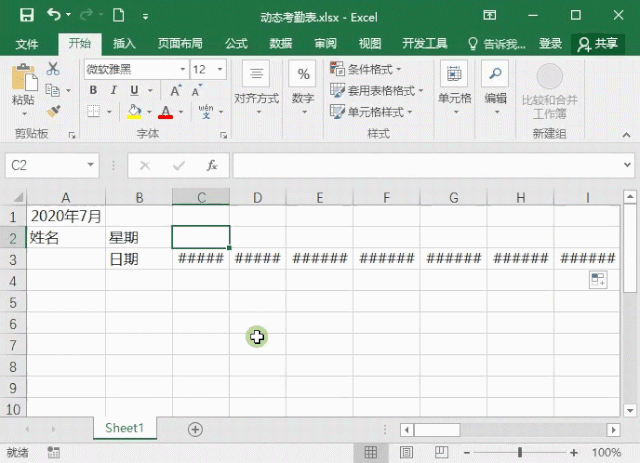The image size is (640, 463).
Task: Open Format as Table (套用表格格式)
Action: 376,90
